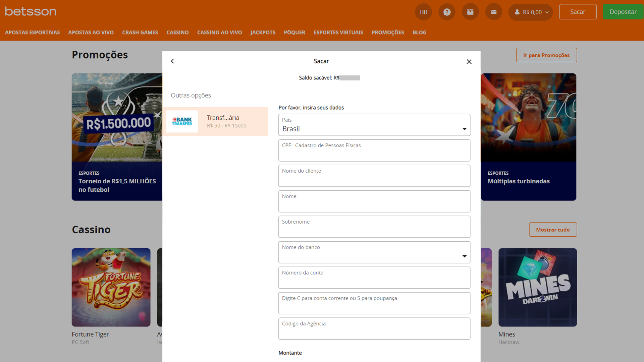Open Jackpots menu item
The width and height of the screenshot is (644, 362).
coord(263,33)
